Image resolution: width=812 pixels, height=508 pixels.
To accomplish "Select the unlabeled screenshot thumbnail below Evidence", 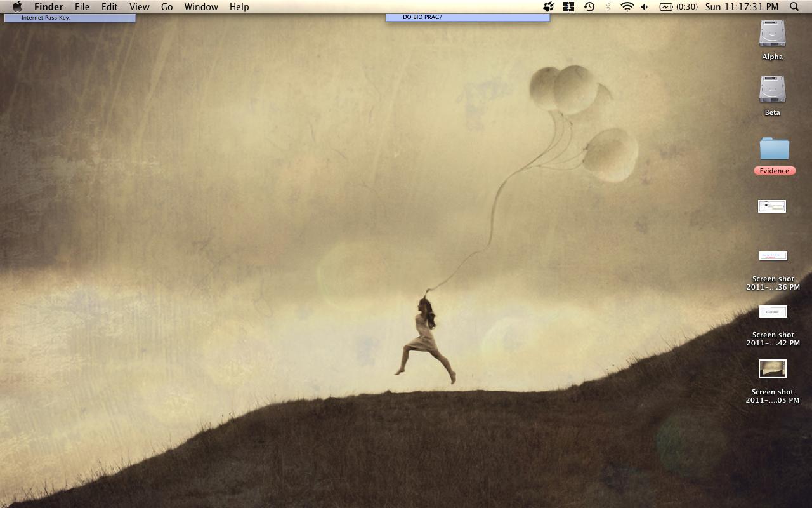I will [772, 206].
